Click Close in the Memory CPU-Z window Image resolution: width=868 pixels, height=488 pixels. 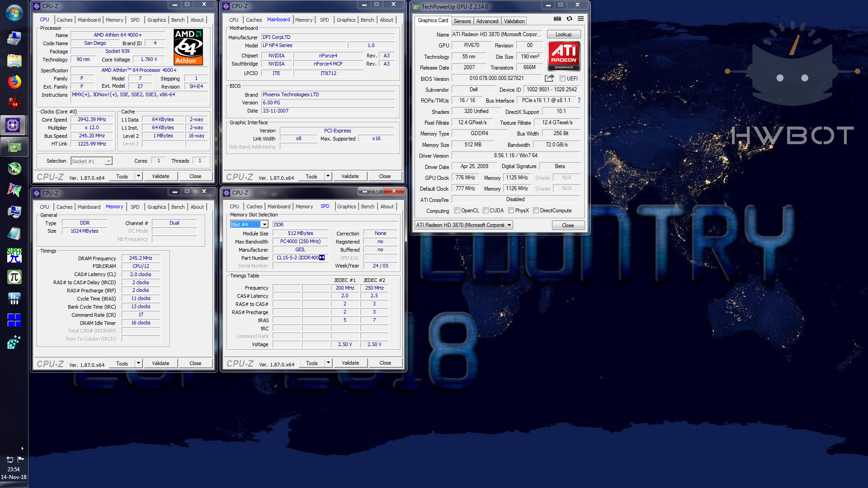(195, 363)
